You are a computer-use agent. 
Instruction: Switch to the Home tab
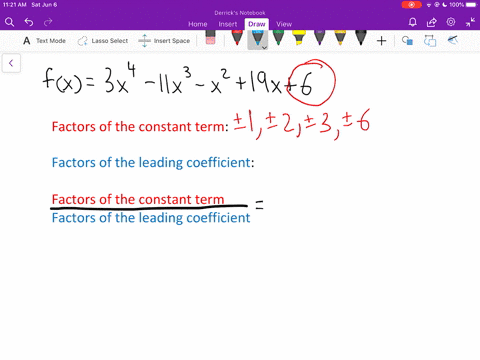[x=198, y=24]
